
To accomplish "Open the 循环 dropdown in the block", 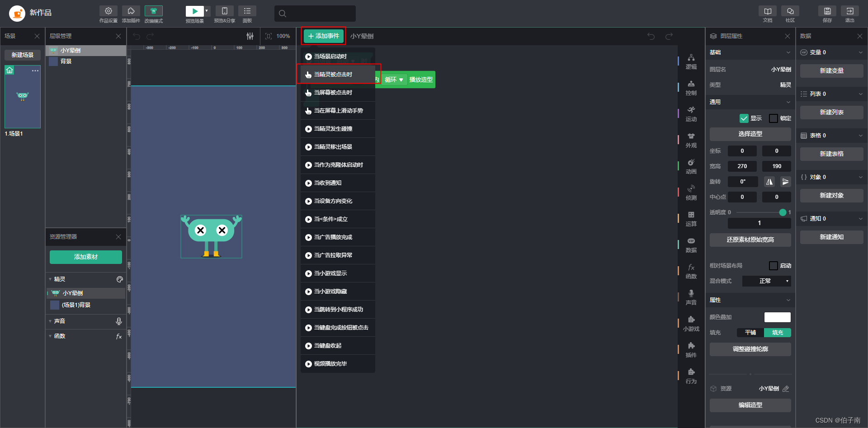I will [x=394, y=80].
